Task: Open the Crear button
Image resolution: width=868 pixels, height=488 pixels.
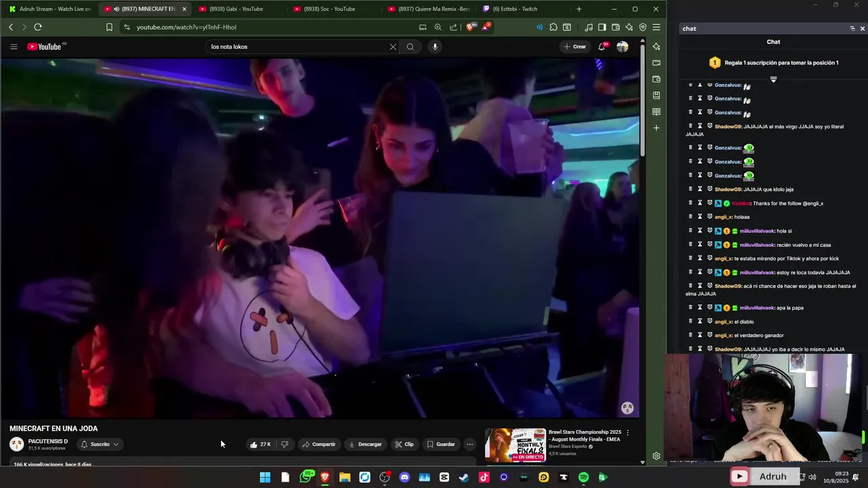Action: pyautogui.click(x=574, y=47)
